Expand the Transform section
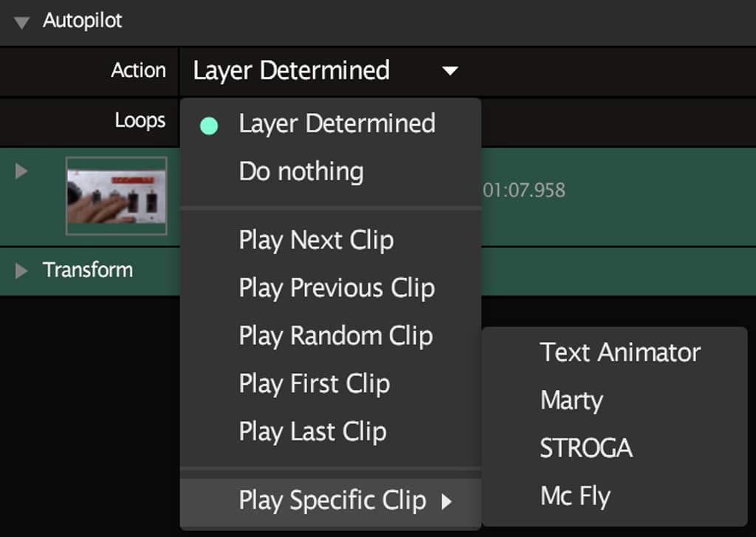 (x=21, y=270)
